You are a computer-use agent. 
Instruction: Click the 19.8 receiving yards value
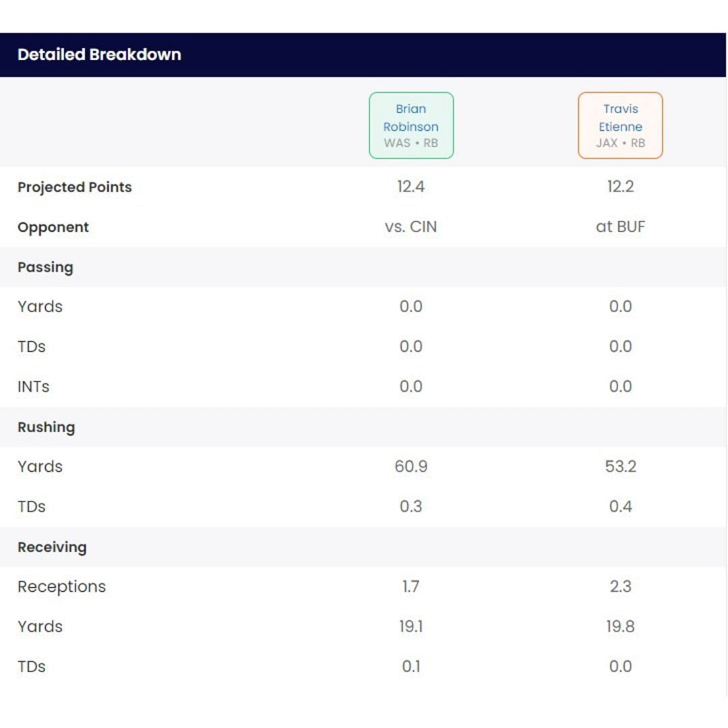coord(620,626)
